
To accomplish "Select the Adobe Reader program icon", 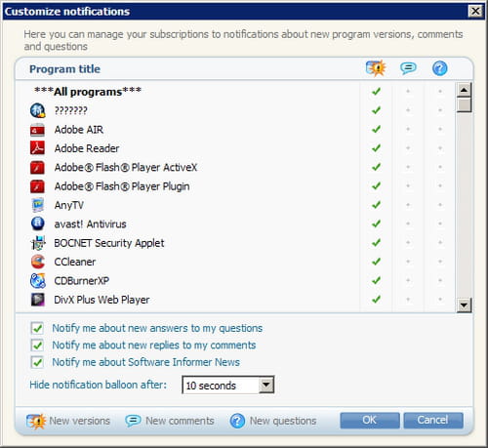I will point(38,148).
